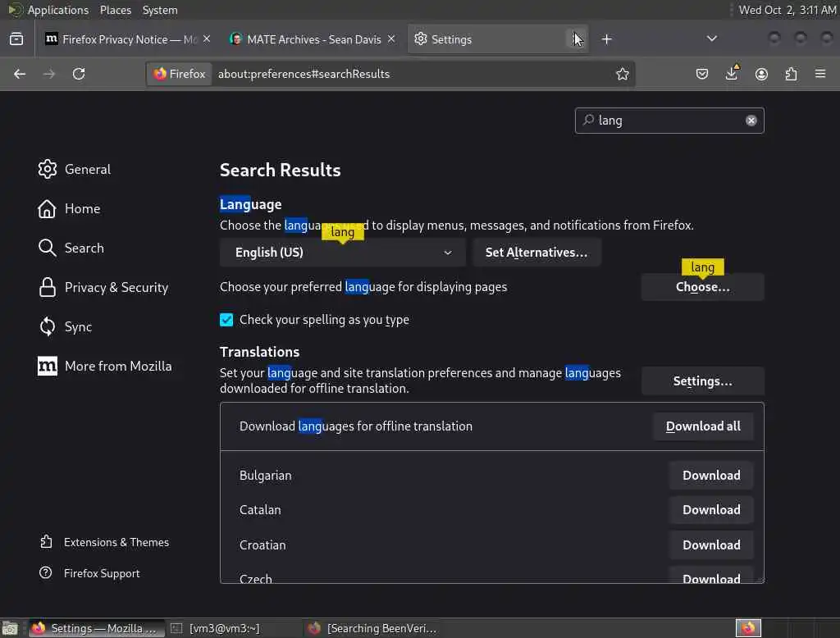Open the Sync settings category

(x=65, y=326)
